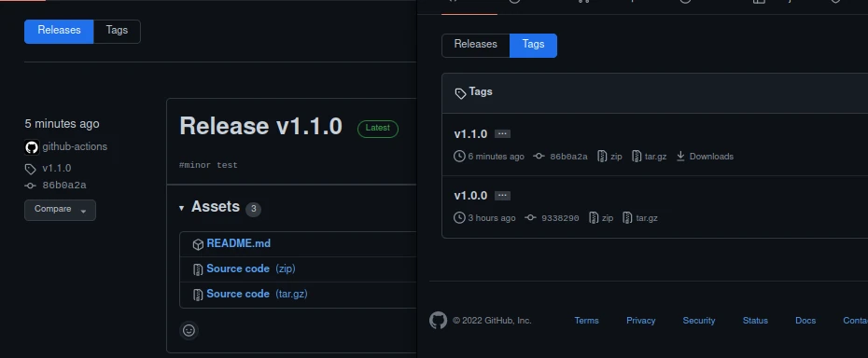The image size is (868, 358).
Task: Click the GitHub logo in footer
Action: [438, 321]
